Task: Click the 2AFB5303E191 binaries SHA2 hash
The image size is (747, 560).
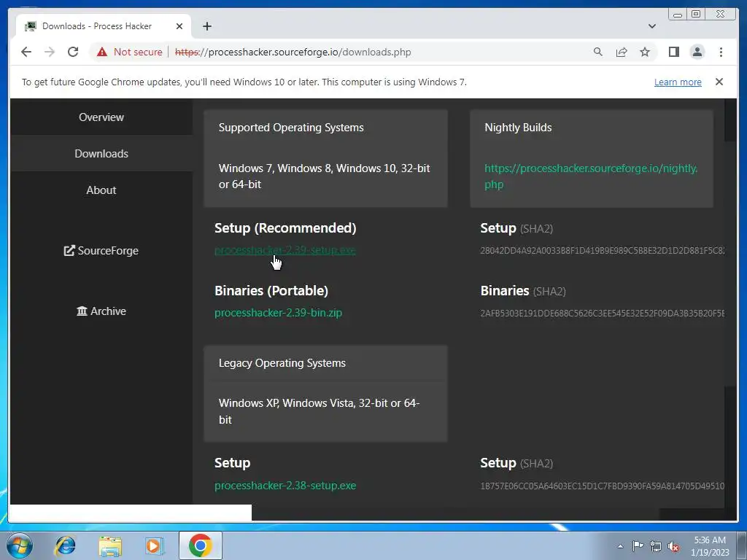Action: coord(602,313)
